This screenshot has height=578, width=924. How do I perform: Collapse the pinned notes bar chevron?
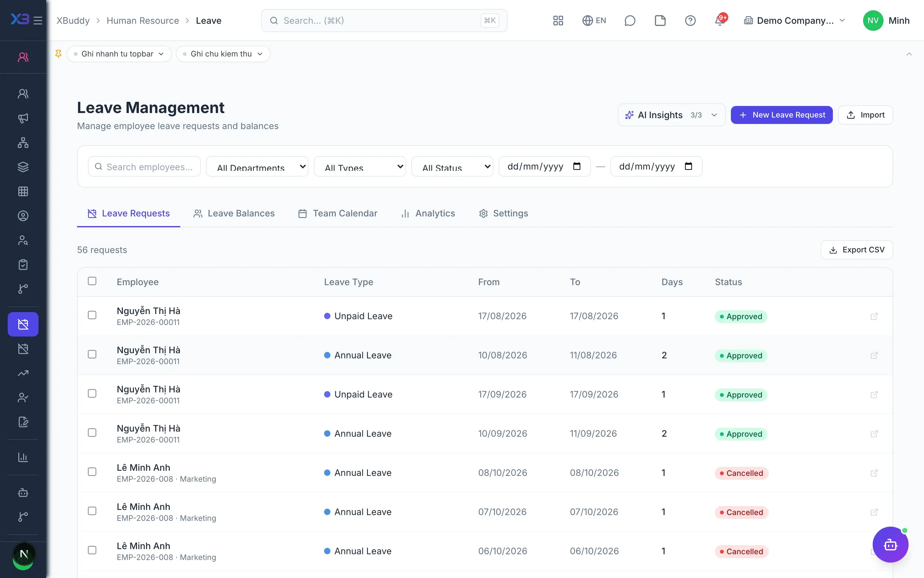click(x=909, y=54)
